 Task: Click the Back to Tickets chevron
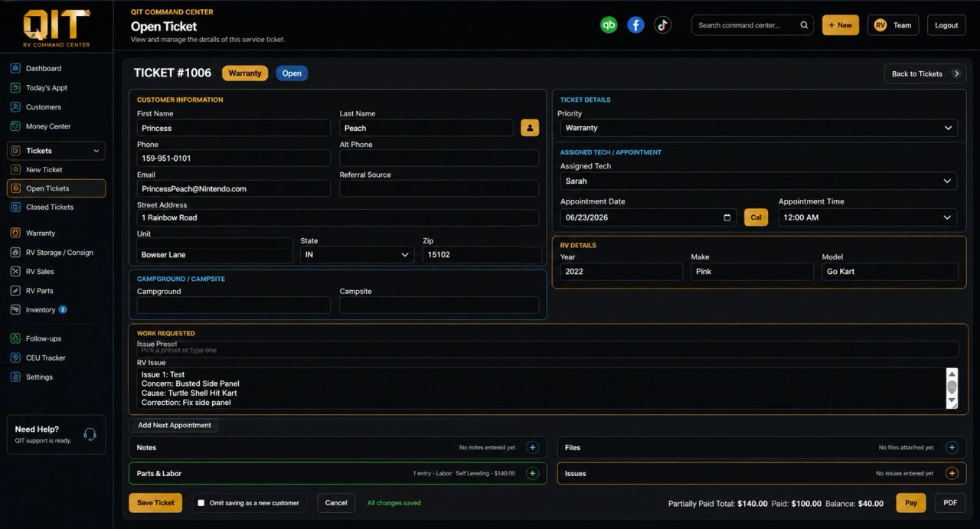tap(956, 73)
